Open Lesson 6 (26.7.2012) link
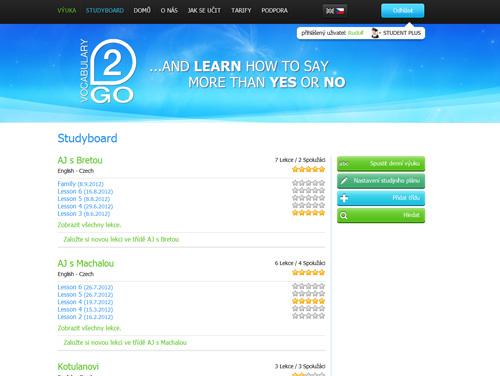500x376 pixels. coord(85,287)
